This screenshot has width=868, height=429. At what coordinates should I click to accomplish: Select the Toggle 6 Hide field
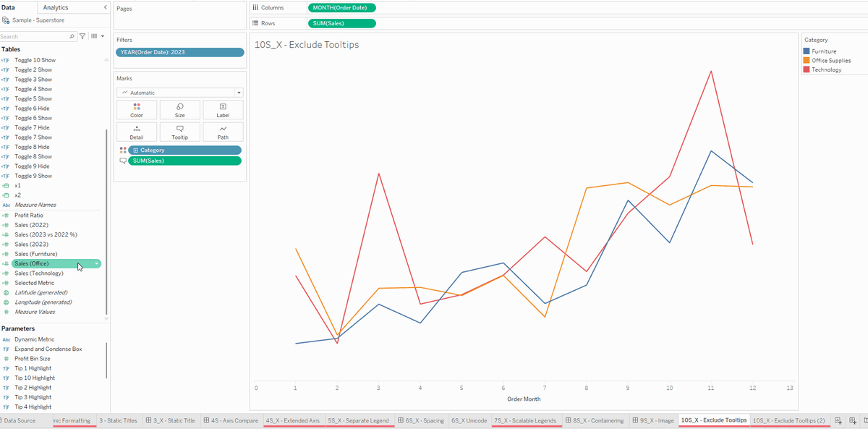pyautogui.click(x=33, y=109)
